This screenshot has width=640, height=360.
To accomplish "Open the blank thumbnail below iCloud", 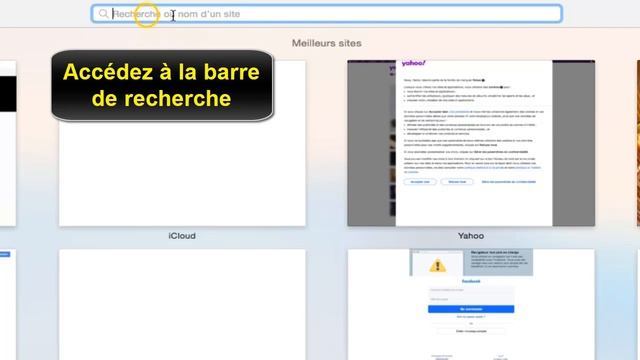I will (x=182, y=304).
